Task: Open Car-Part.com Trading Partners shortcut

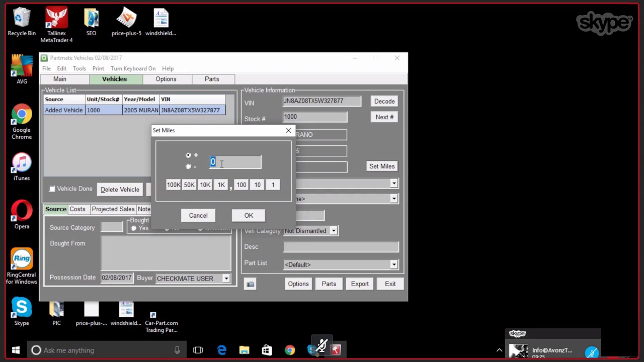Action: click(162, 322)
